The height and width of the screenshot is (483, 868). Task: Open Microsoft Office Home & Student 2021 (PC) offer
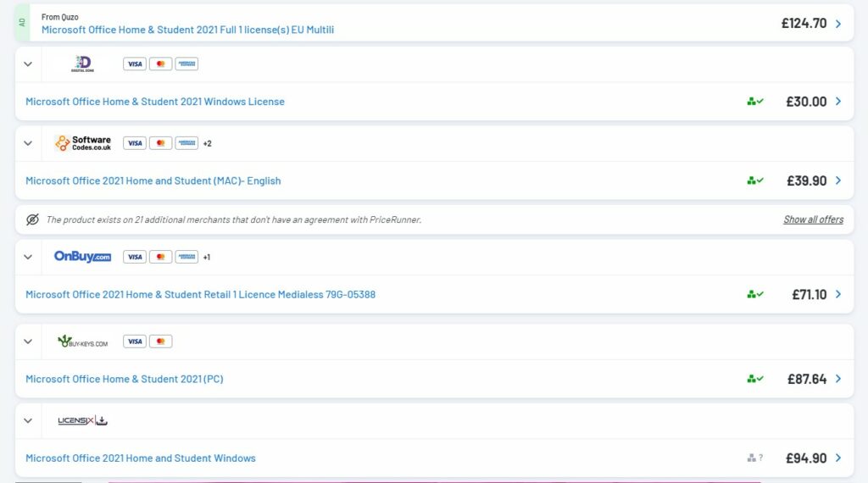125,380
